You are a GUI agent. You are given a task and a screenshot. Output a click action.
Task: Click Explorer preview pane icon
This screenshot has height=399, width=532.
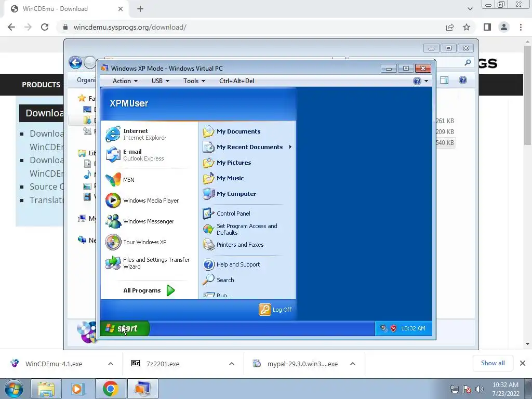[444, 80]
